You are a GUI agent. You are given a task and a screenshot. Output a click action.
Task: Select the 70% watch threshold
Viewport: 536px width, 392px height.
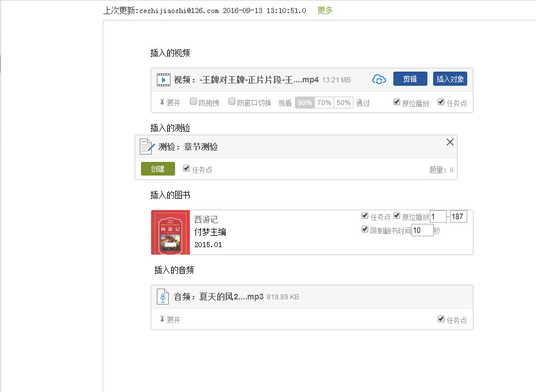tap(324, 102)
